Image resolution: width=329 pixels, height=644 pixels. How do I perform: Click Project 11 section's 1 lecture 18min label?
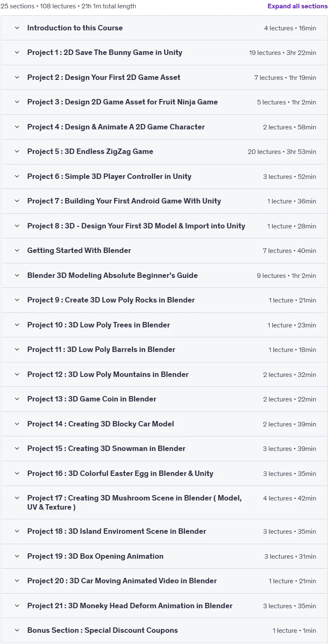point(292,350)
